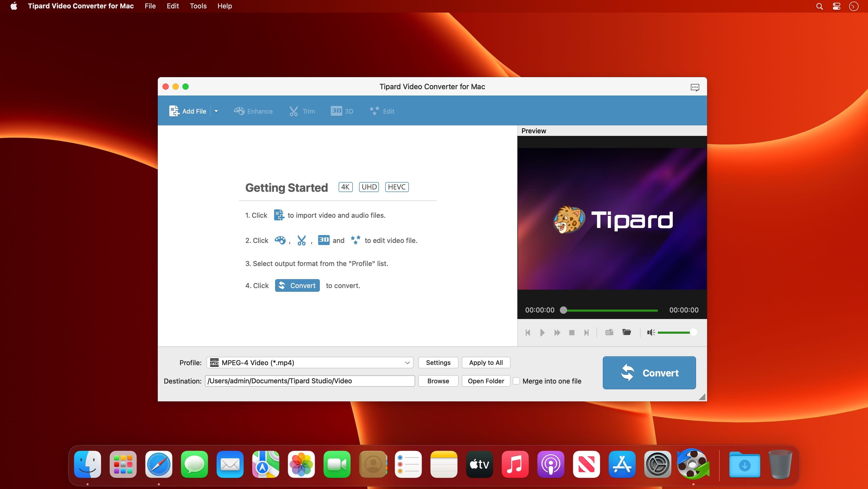Skip to next item in preview
868x489 pixels.
click(x=586, y=333)
